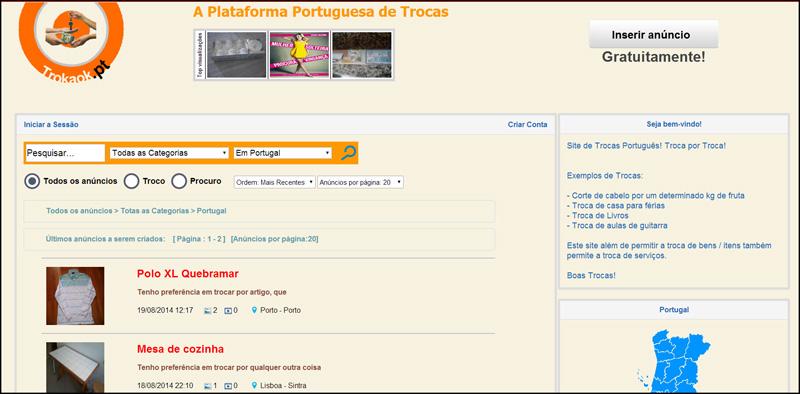Open the first top-views thumbnail with the grey tray
800x394 pixels.
(236, 55)
